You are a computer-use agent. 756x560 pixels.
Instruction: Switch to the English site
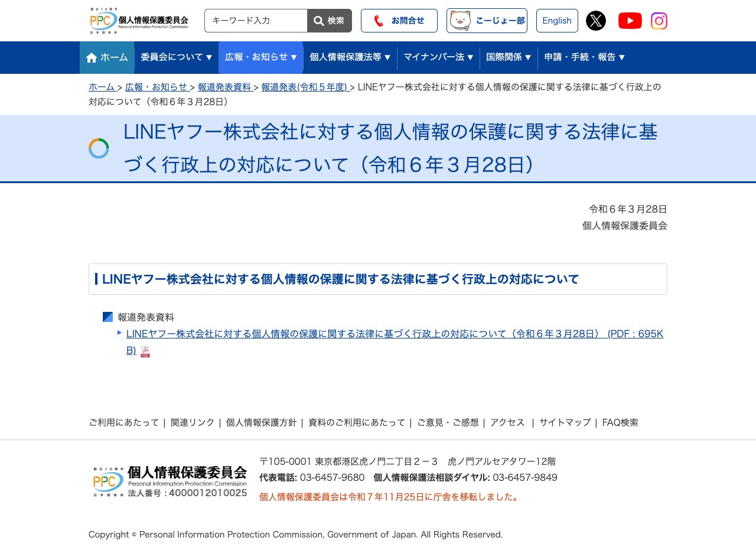pyautogui.click(x=557, y=21)
